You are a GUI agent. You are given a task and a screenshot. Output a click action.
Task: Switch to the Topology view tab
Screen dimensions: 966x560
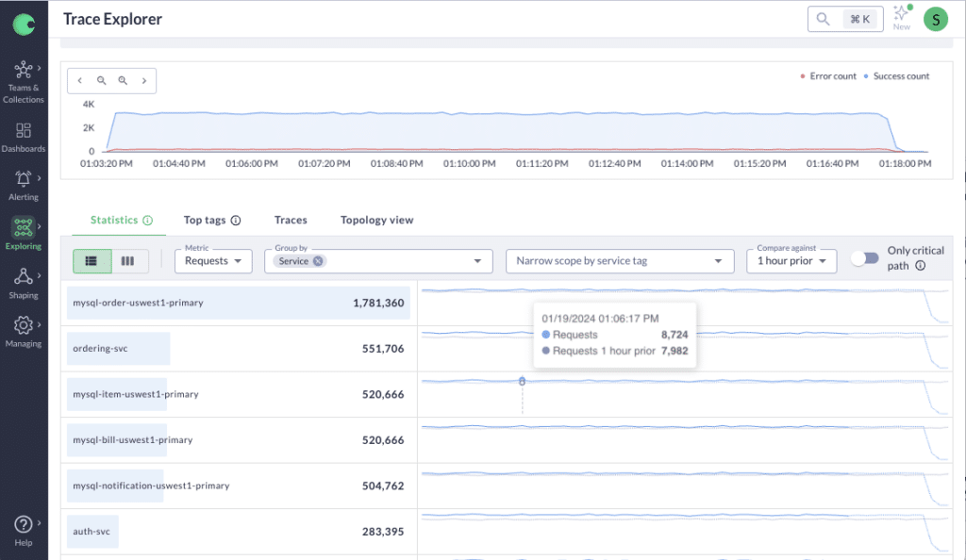tap(376, 220)
